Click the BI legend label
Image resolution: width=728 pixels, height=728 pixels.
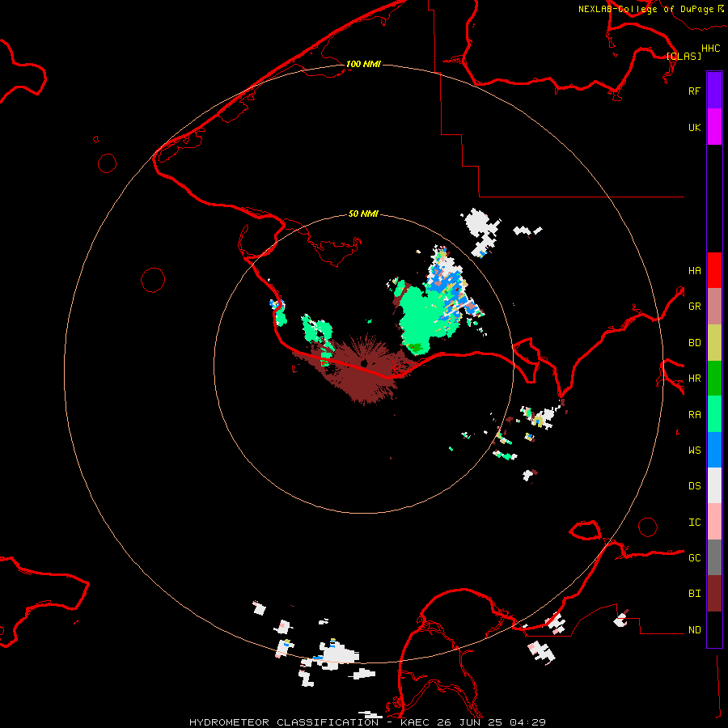pyautogui.click(x=694, y=594)
